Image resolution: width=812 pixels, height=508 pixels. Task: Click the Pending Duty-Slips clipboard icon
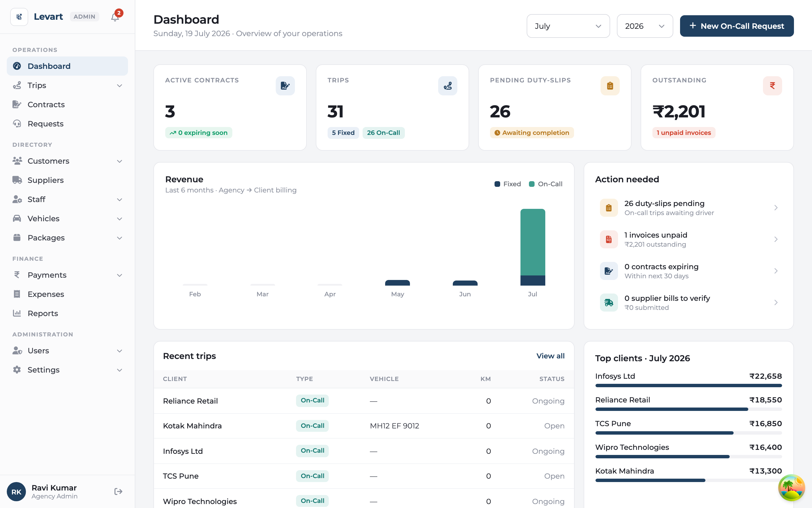pos(610,86)
